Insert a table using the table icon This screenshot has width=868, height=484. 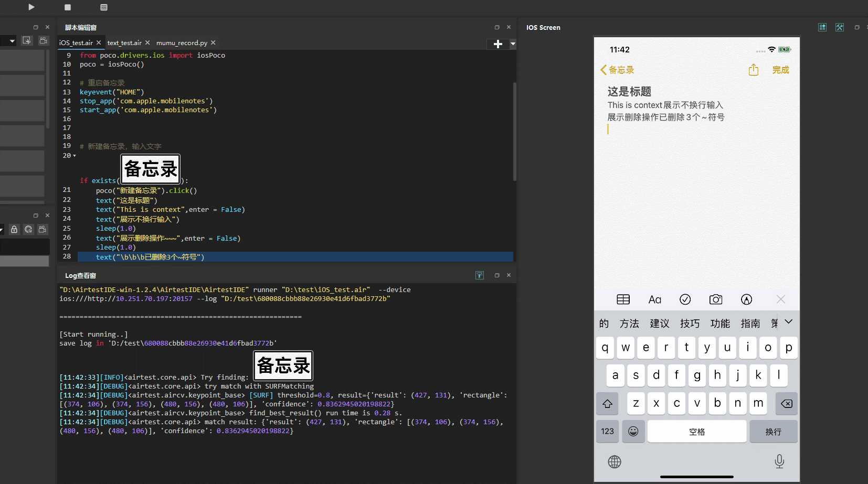tap(623, 299)
